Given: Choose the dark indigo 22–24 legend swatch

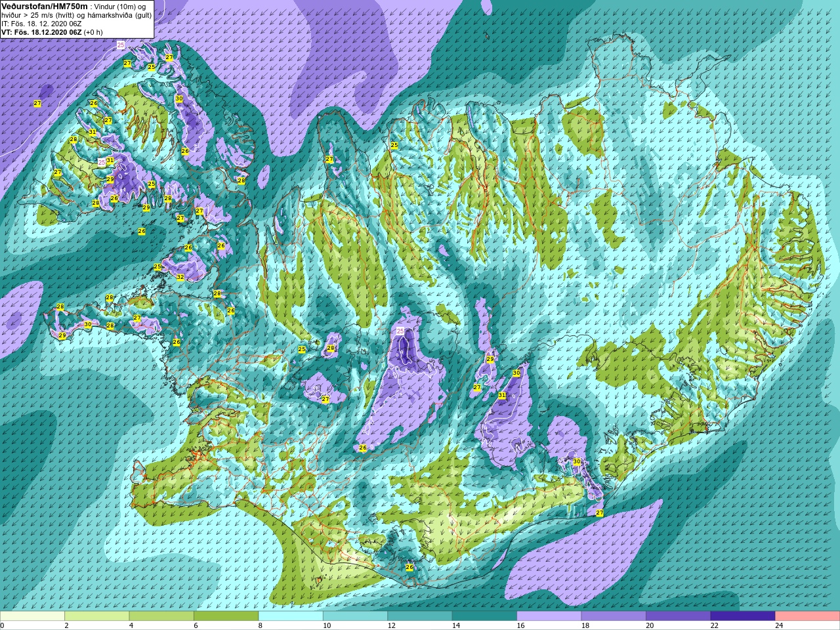Looking at the screenshot, I should (x=743, y=616).
